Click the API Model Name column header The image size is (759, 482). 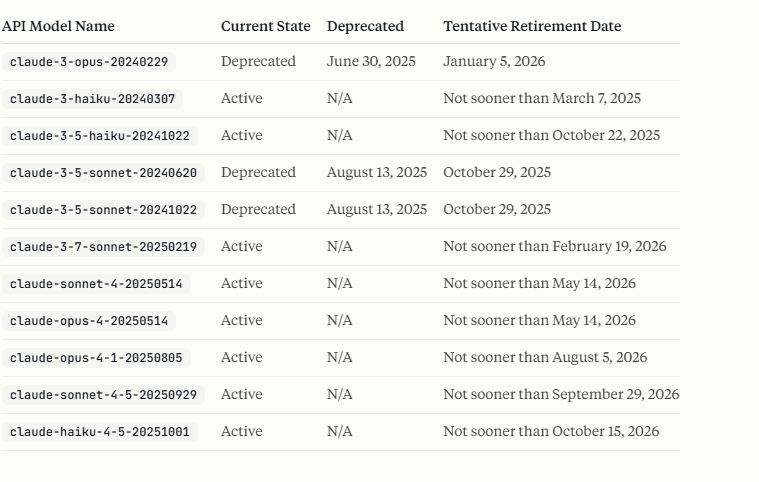point(58,26)
